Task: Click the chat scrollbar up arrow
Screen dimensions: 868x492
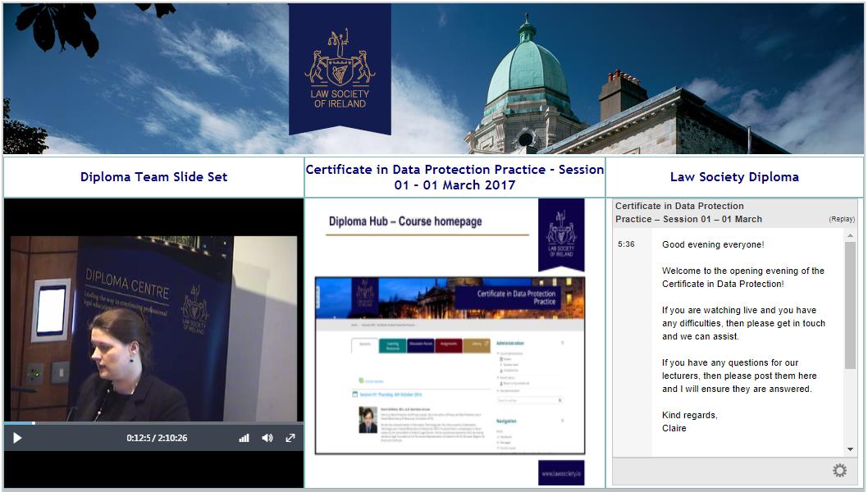Action: pos(850,235)
